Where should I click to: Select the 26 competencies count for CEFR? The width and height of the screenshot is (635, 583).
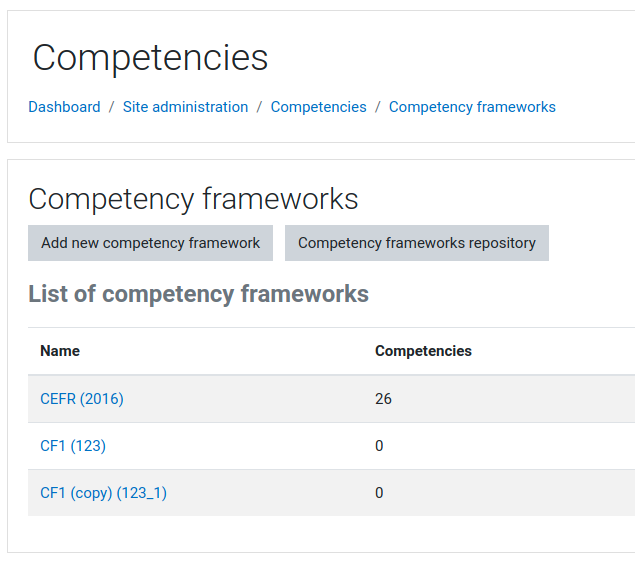tap(383, 399)
